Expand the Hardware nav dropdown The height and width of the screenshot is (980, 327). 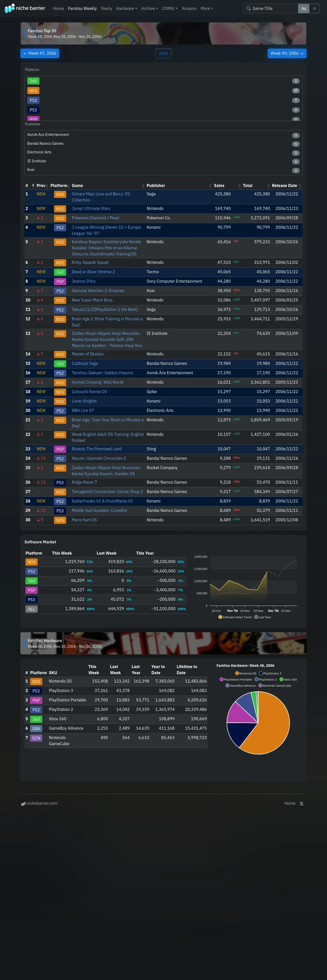pos(126,8)
